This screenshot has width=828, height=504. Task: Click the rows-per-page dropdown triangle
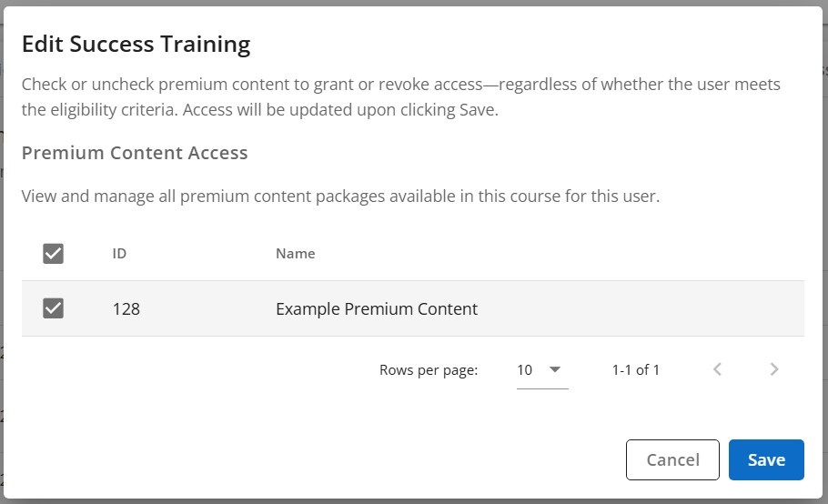555,369
